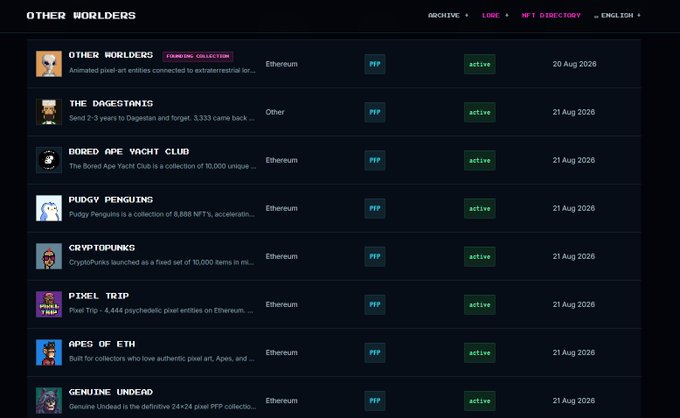The image size is (680, 418).
Task: Expand the Archive menu
Action: click(448, 15)
